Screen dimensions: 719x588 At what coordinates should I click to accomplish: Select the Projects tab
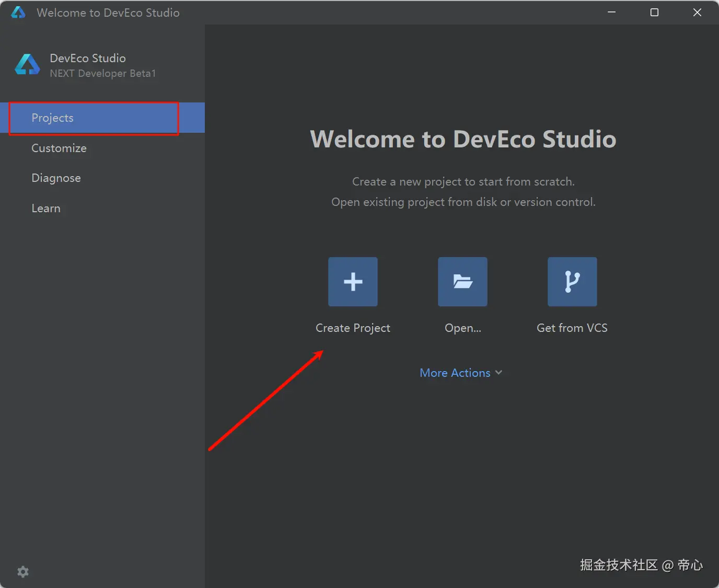52,118
